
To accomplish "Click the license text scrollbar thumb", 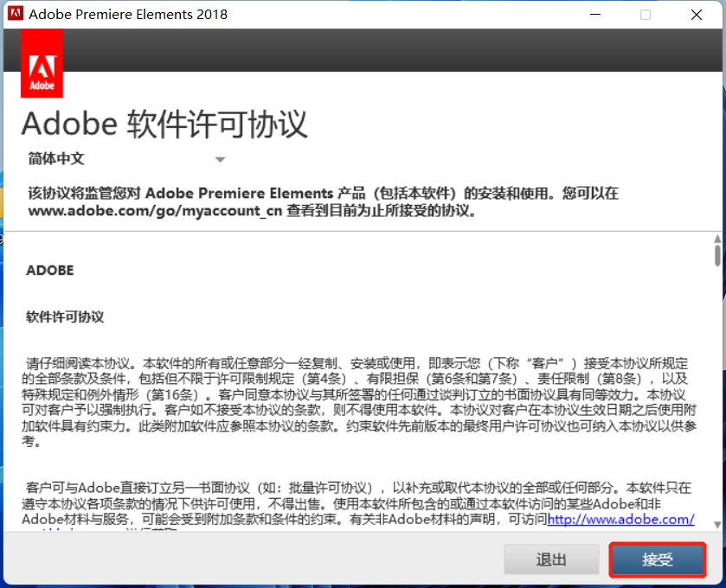I will point(716,256).
